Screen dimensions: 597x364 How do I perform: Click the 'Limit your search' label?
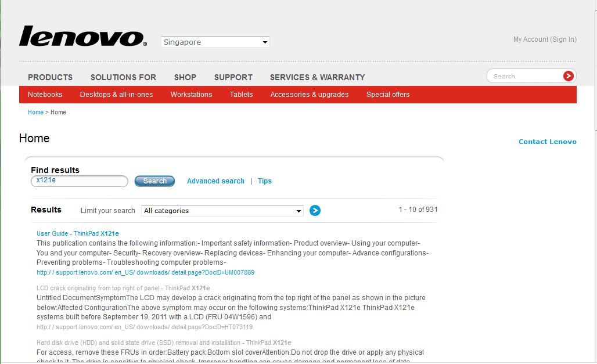coord(108,211)
